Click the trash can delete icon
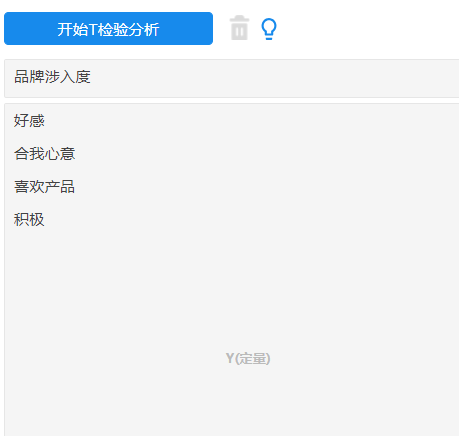 [239, 28]
